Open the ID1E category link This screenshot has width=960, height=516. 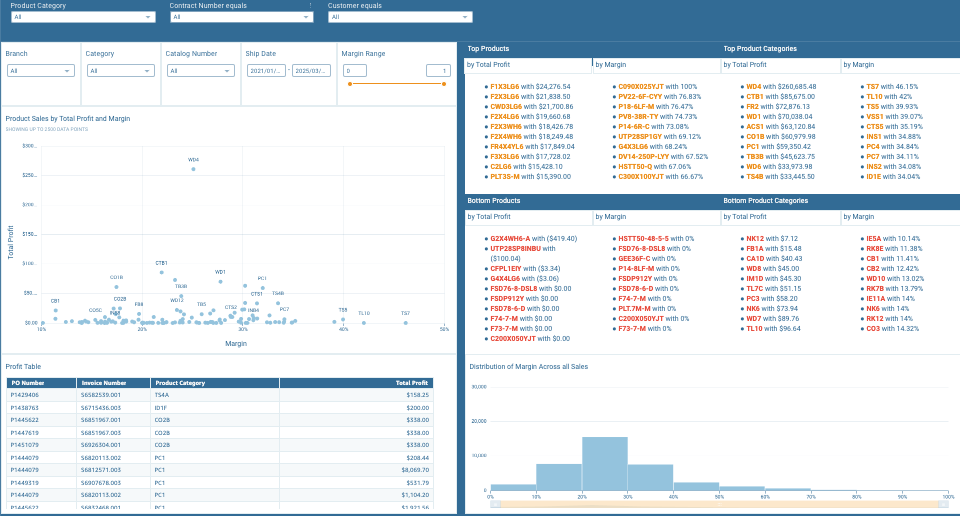click(x=874, y=177)
